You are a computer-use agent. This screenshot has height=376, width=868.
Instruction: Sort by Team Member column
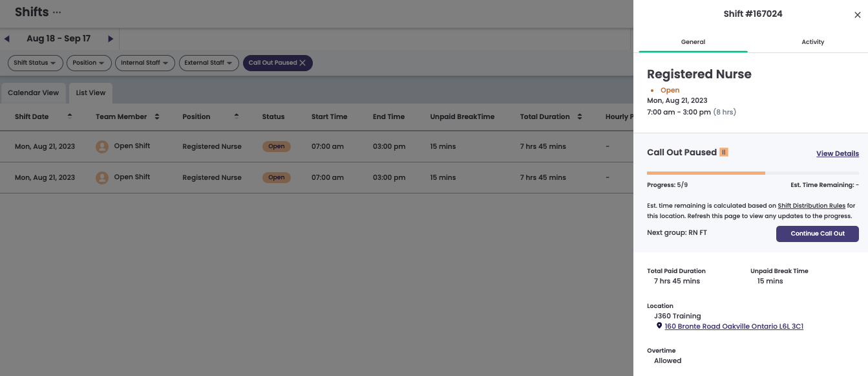156,116
